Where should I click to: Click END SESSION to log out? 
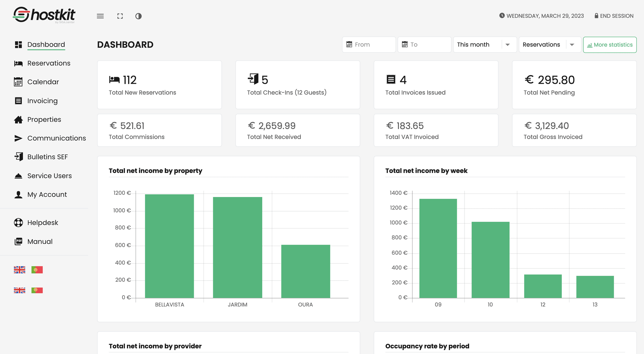pos(614,16)
